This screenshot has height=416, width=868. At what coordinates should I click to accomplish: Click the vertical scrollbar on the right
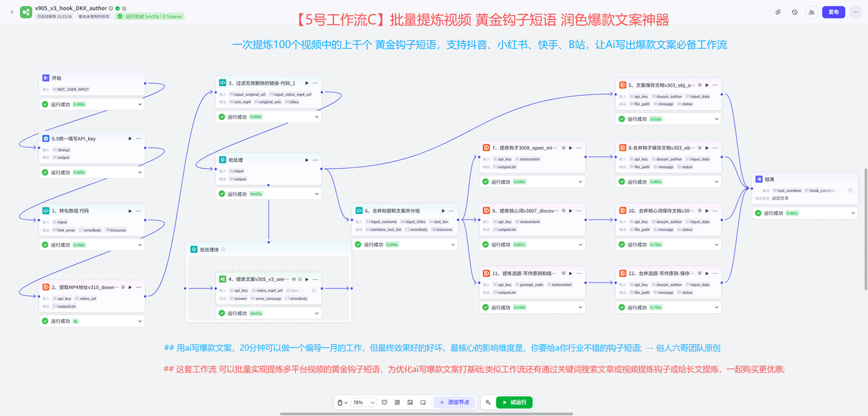tap(866, 231)
